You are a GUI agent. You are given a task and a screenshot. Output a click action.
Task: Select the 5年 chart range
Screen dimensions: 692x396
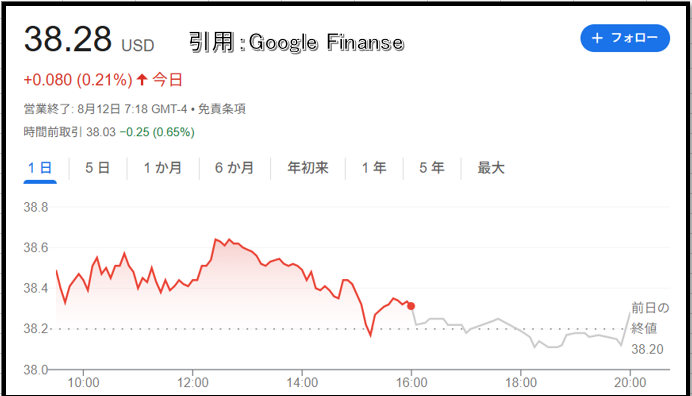point(432,168)
